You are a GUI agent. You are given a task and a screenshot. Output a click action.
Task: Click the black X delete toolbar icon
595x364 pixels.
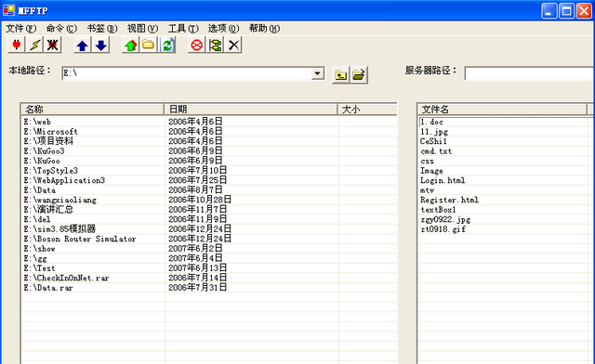233,45
